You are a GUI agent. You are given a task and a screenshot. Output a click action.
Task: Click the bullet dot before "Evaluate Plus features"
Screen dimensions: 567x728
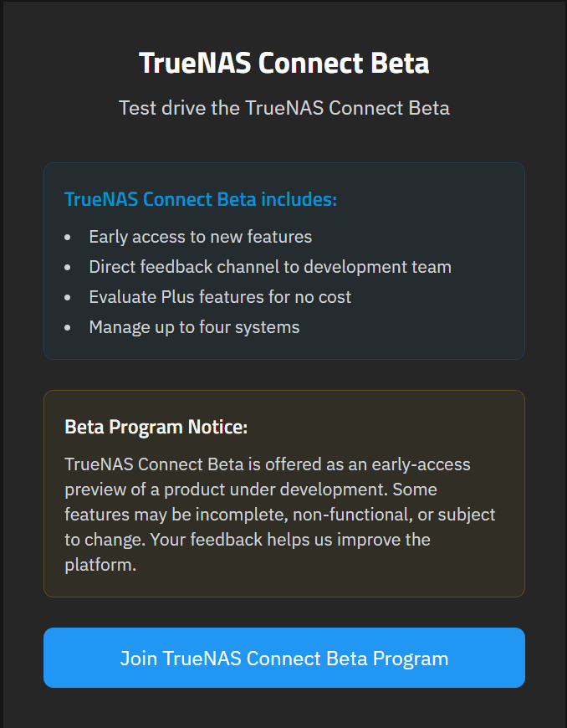click(x=68, y=298)
